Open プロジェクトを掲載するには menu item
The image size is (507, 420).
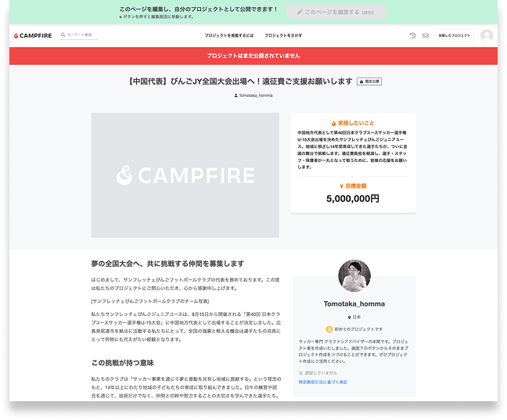[228, 35]
